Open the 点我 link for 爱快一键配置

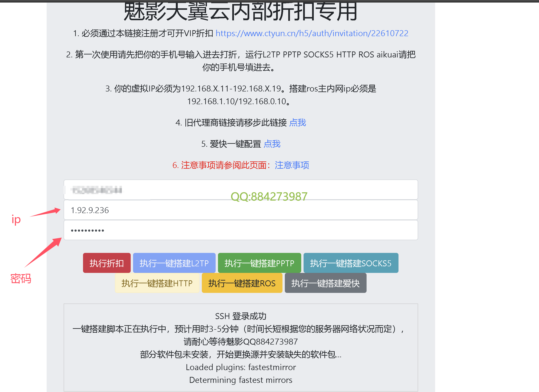[x=272, y=144]
